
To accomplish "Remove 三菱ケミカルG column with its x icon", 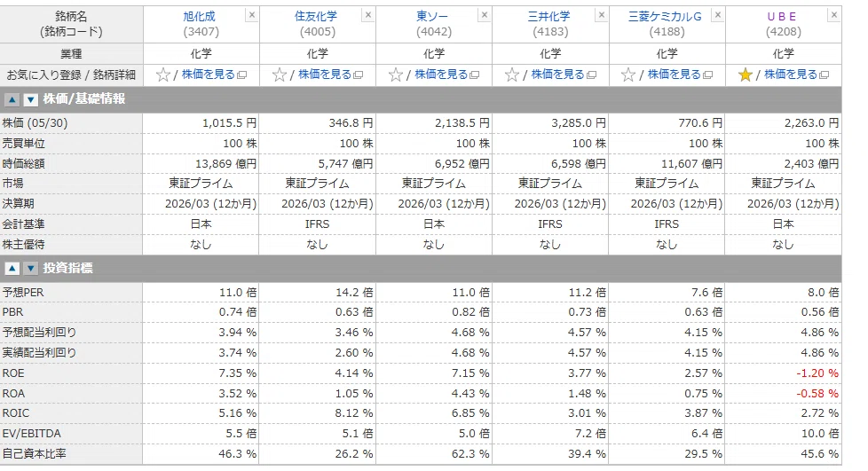I will (717, 15).
